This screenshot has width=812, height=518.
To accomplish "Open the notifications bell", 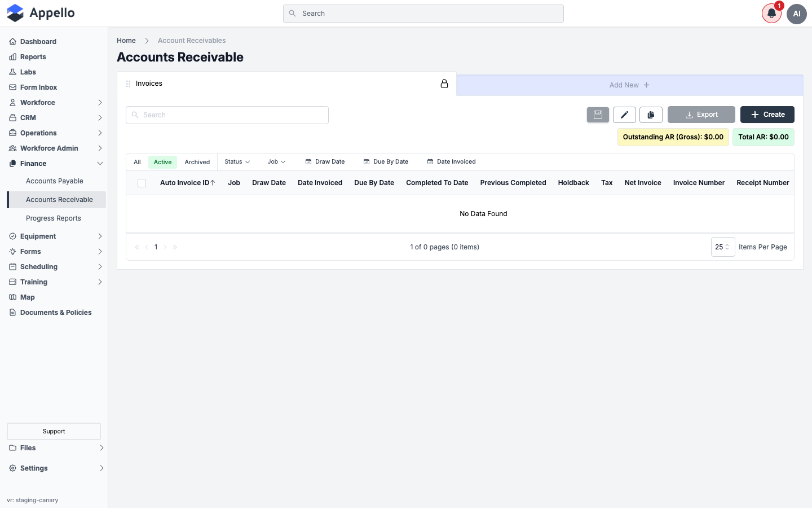I will pos(771,14).
